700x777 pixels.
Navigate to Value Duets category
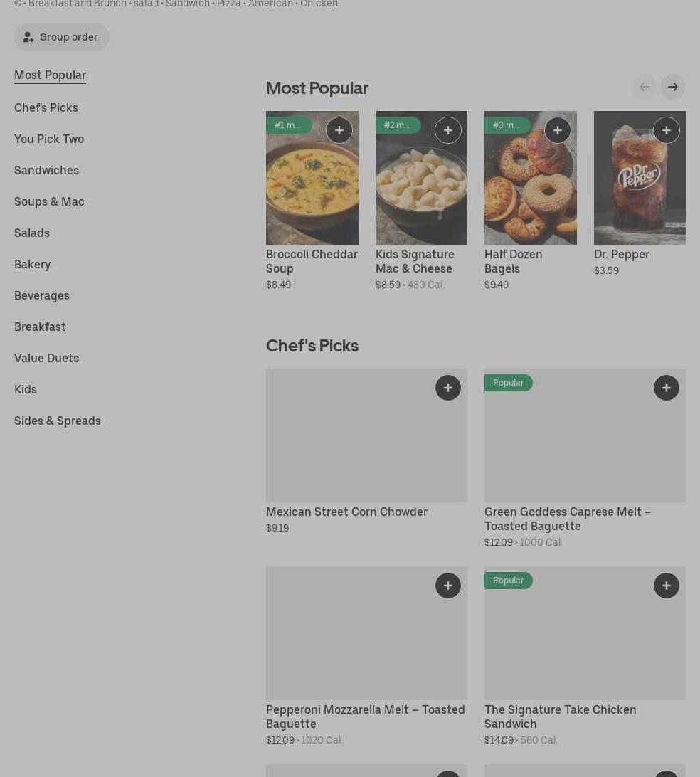[46, 358]
